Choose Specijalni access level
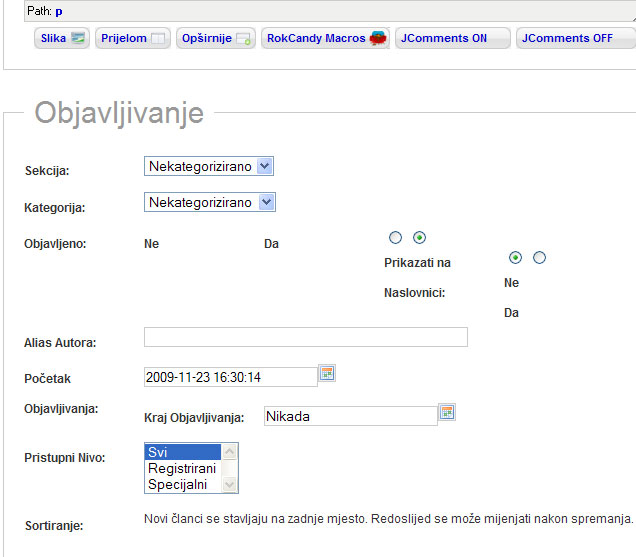 (x=182, y=484)
